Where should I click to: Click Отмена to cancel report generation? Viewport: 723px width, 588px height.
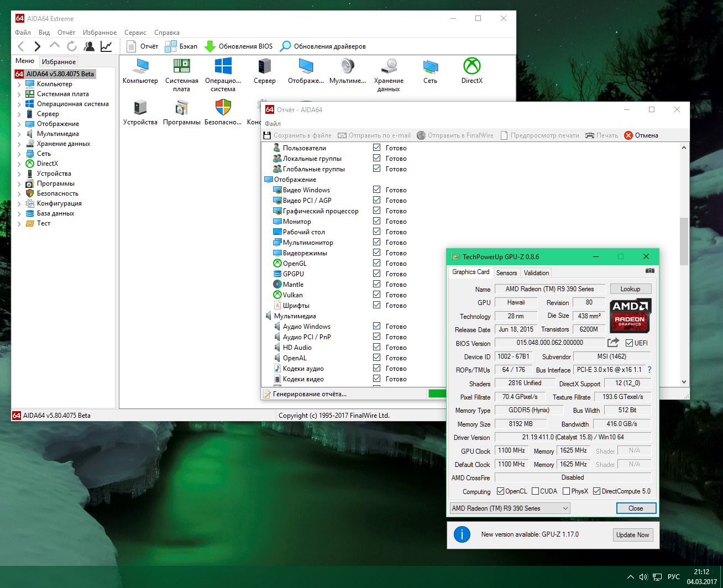coord(641,135)
